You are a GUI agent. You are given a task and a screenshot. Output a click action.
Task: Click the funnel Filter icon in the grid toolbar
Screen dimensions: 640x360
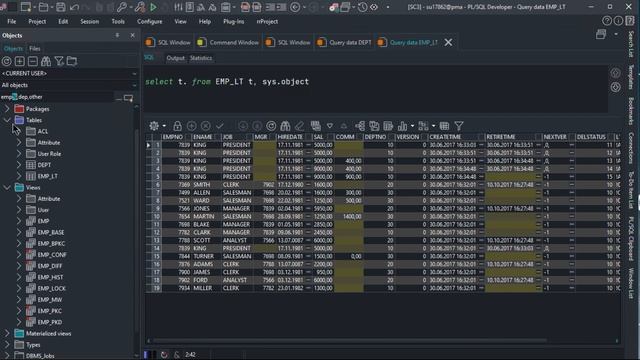pos(459,126)
